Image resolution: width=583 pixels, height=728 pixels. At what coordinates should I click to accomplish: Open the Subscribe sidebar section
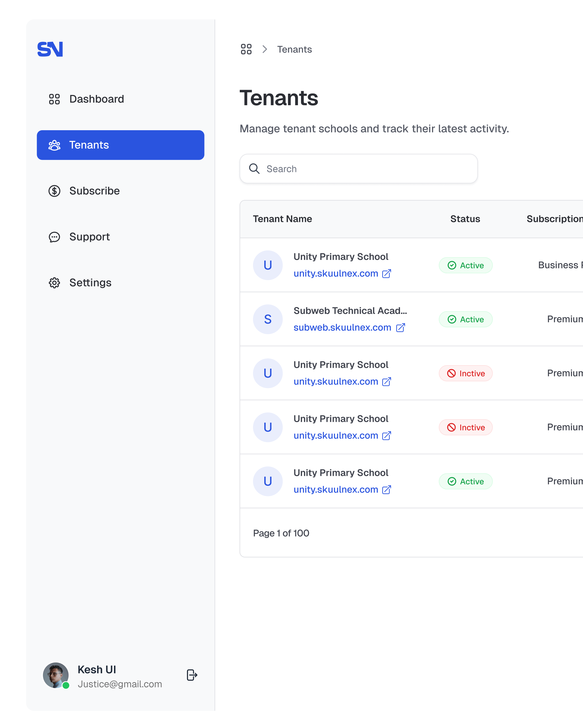pos(94,191)
